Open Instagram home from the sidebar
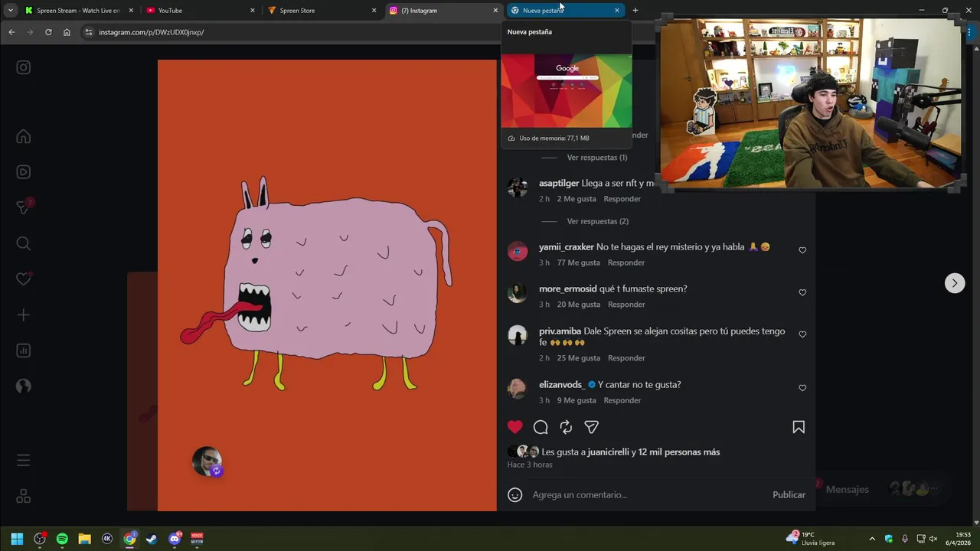Image resolution: width=980 pixels, height=551 pixels. point(24,137)
